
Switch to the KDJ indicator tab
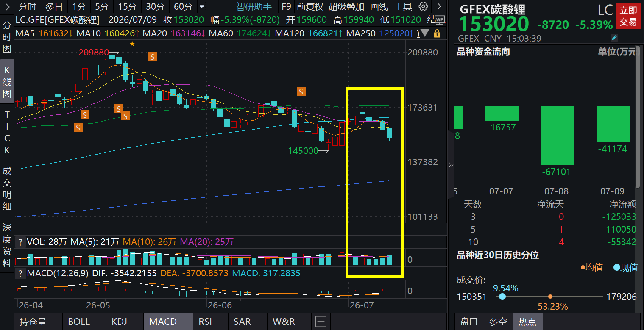coord(119,322)
